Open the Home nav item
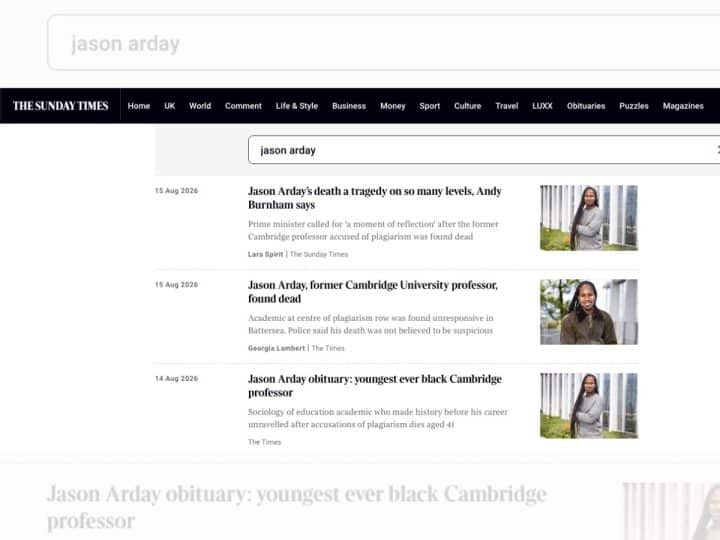720x540 pixels. (x=139, y=106)
